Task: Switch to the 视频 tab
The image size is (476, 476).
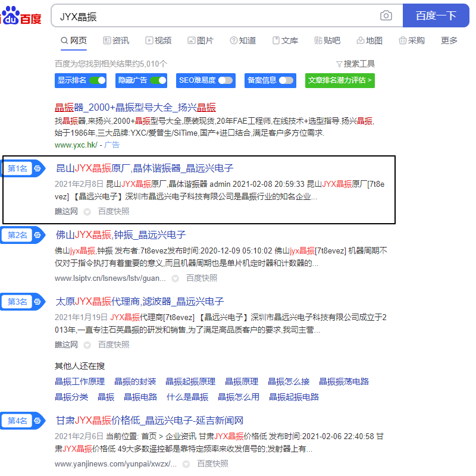Action: pos(158,40)
